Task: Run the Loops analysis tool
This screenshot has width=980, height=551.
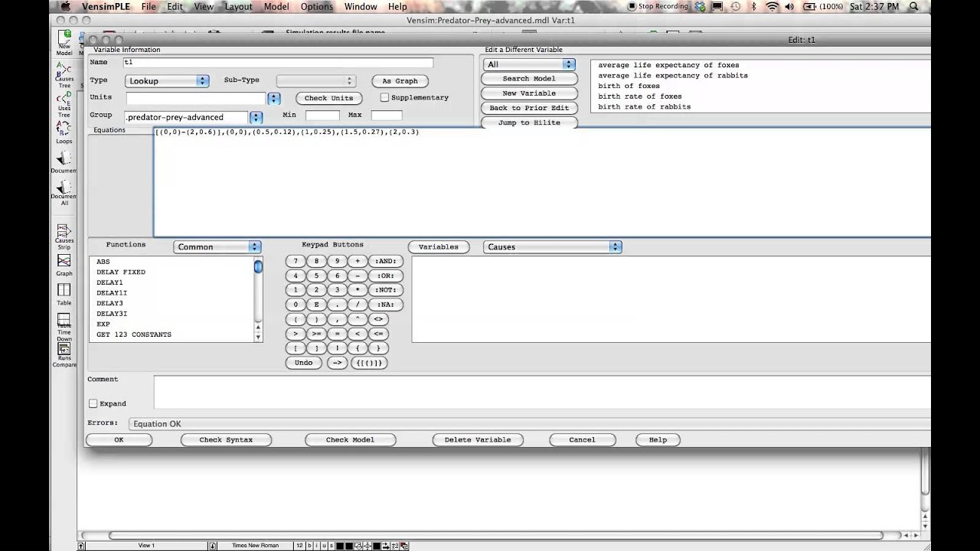Action: tap(64, 132)
